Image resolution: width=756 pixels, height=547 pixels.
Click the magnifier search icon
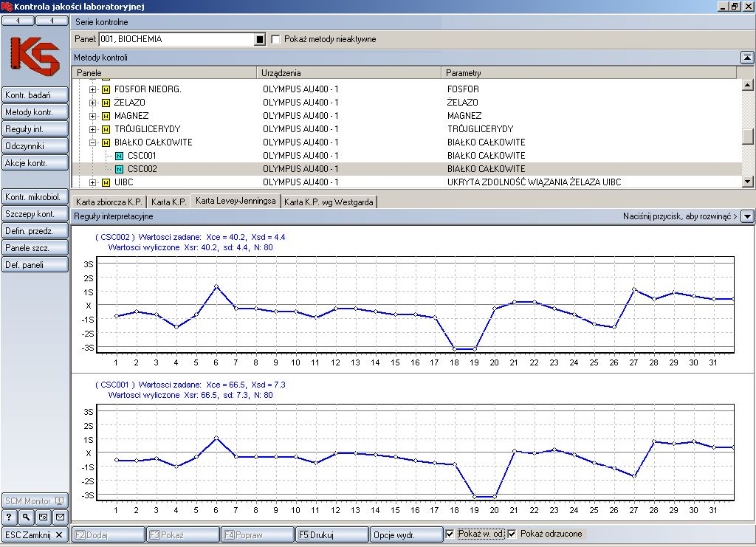[27, 517]
